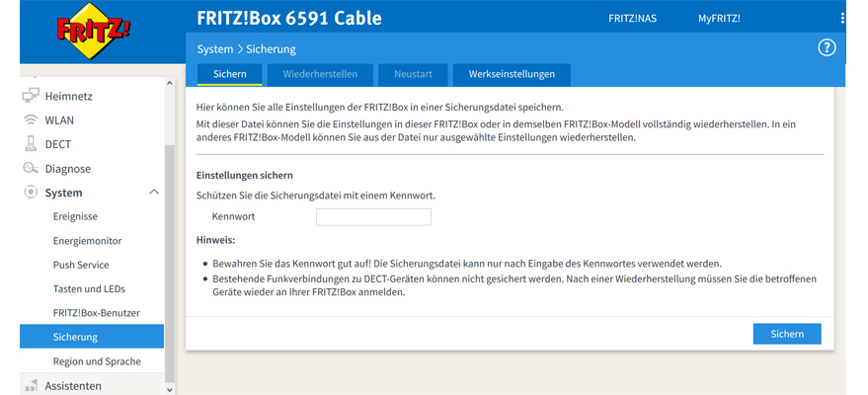This screenshot has height=395, width=868.
Task: Click the DECT phone icon
Action: point(31,144)
